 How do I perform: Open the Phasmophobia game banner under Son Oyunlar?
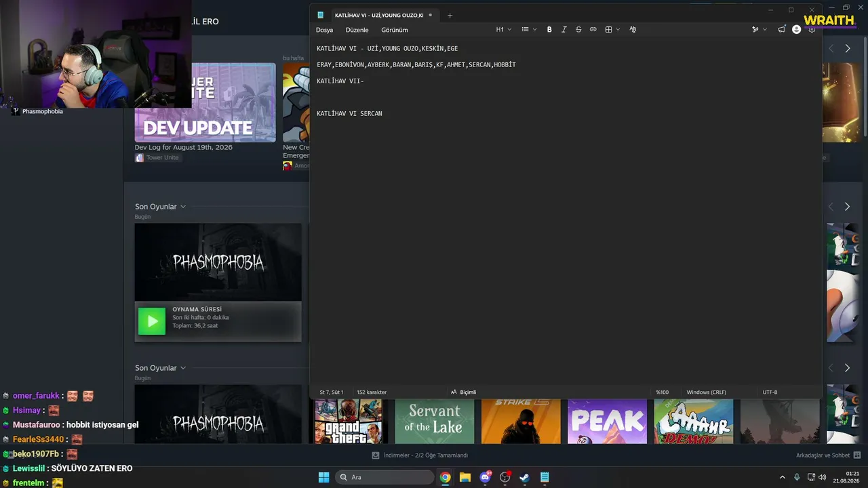pos(218,262)
